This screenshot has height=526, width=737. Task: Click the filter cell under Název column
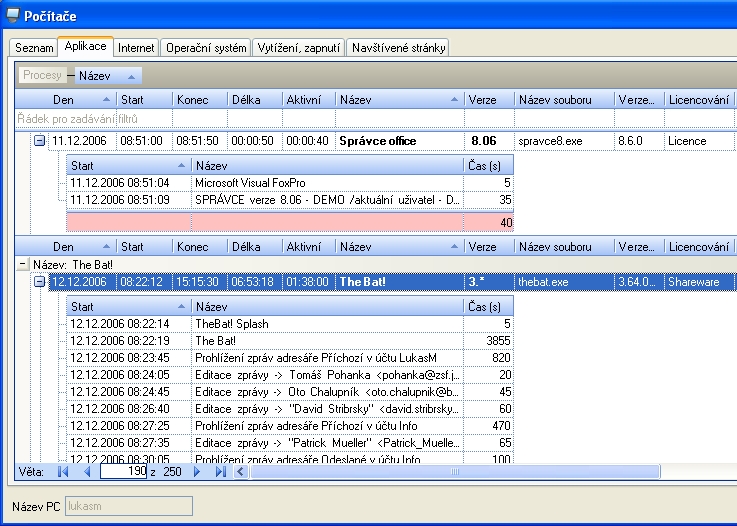(400, 119)
